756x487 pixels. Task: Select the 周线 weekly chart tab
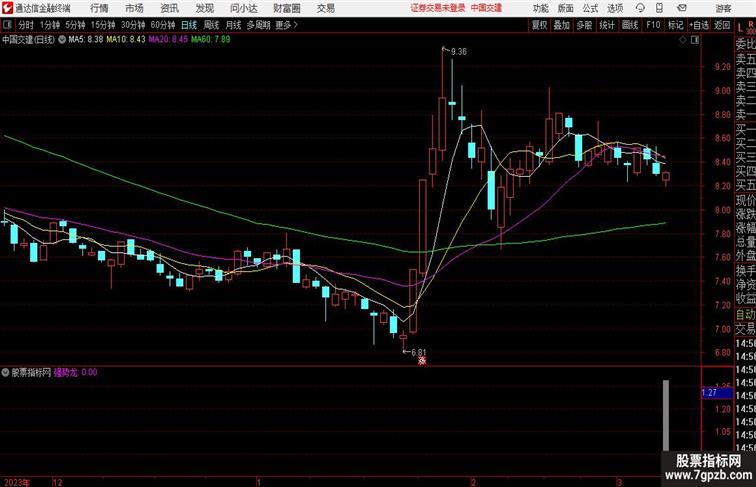point(211,25)
